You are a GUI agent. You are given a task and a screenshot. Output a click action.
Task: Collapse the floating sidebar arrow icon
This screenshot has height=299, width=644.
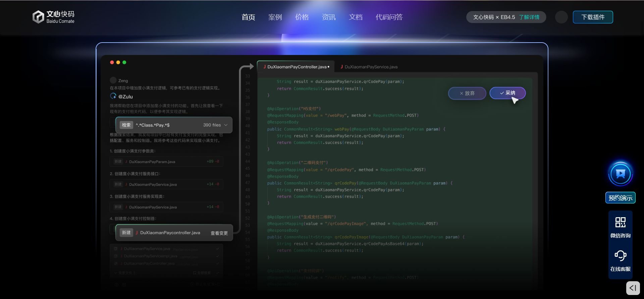click(x=633, y=288)
